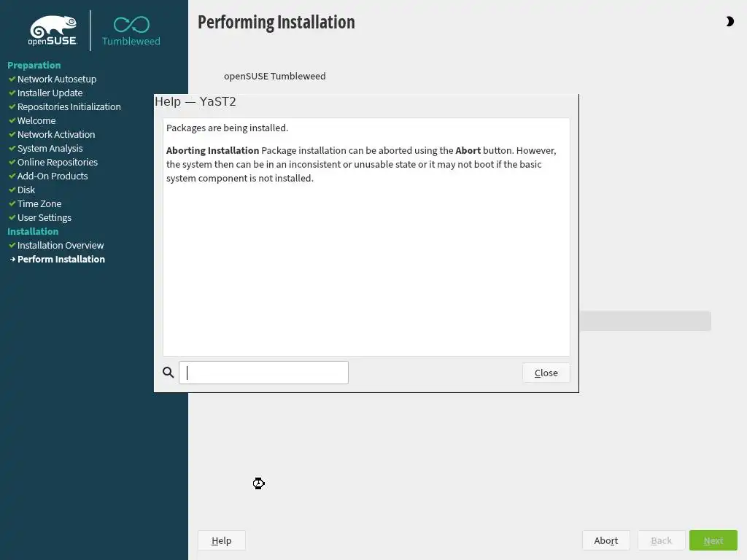Viewport: 747px width, 560px height.
Task: Select the Online Repositories step
Action: [x=58, y=162]
